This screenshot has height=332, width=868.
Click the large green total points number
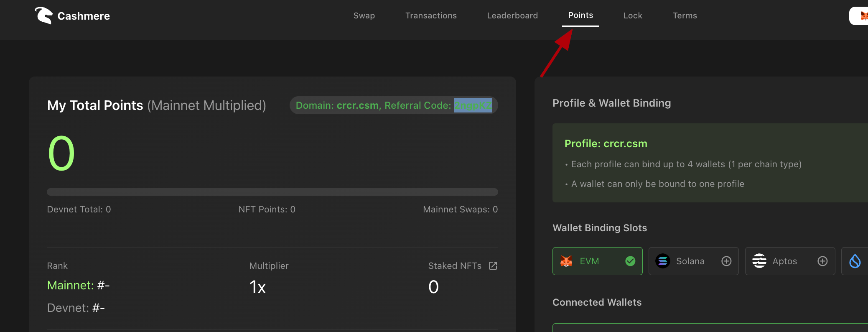click(x=61, y=153)
